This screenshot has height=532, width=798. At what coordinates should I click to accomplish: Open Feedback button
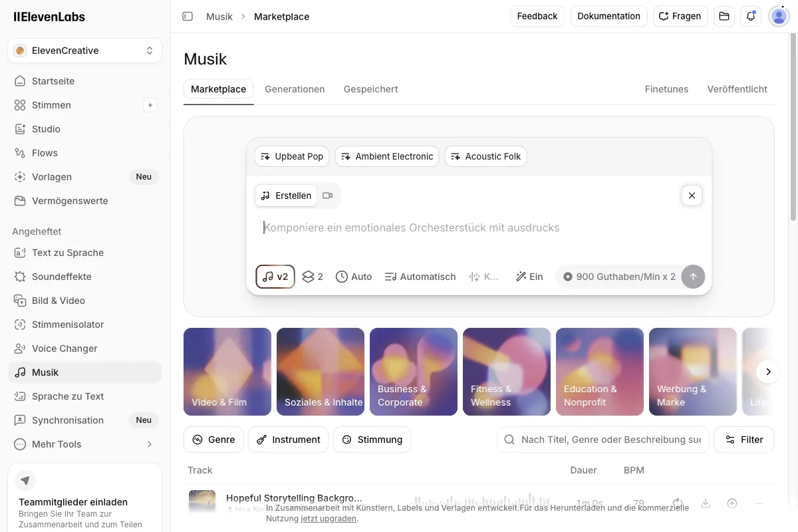point(537,17)
